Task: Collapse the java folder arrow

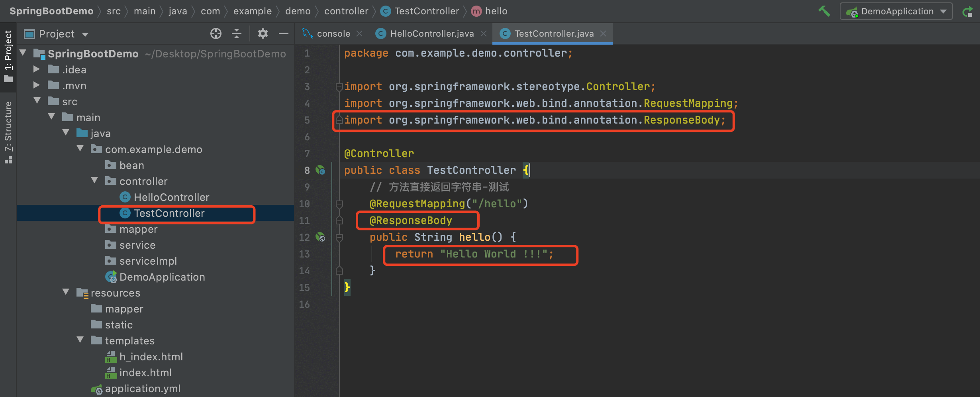Action: tap(66, 133)
